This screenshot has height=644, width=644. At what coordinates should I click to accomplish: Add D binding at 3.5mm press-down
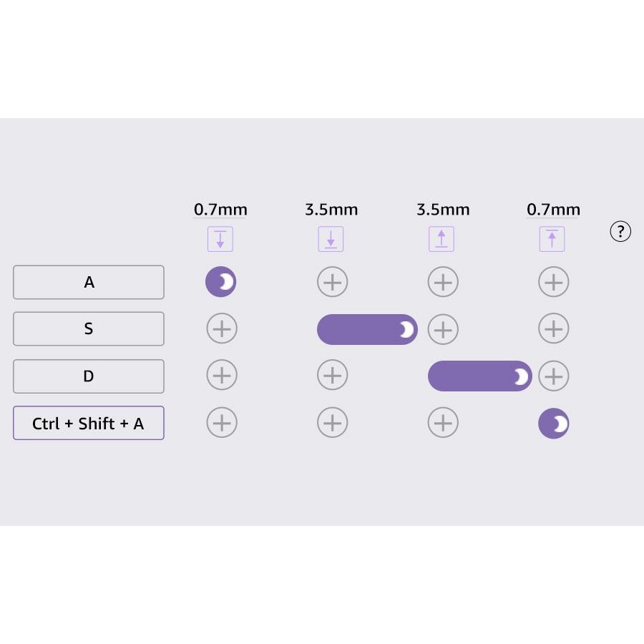pos(332,376)
